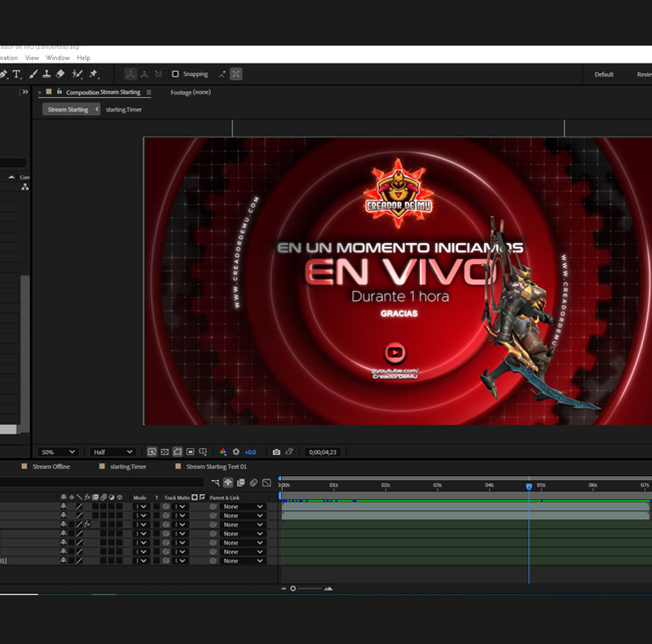Take a snapshot with camera icon

(x=276, y=452)
